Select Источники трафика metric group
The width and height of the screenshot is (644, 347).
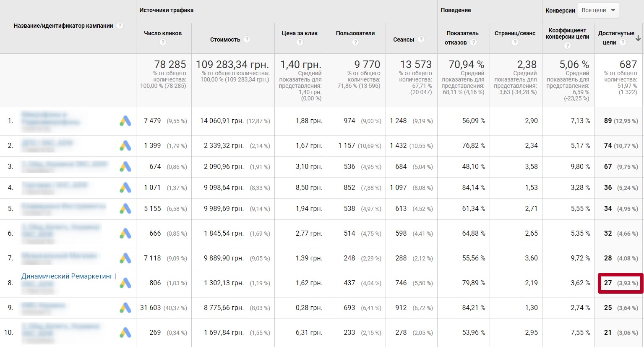point(167,10)
